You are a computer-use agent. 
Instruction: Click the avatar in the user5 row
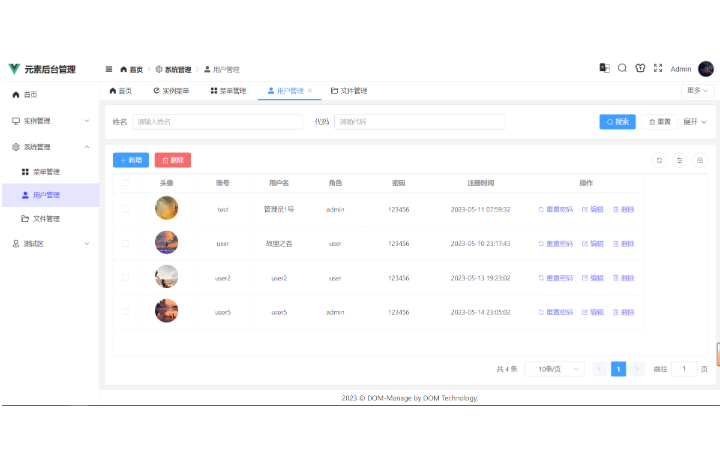pyautogui.click(x=166, y=311)
